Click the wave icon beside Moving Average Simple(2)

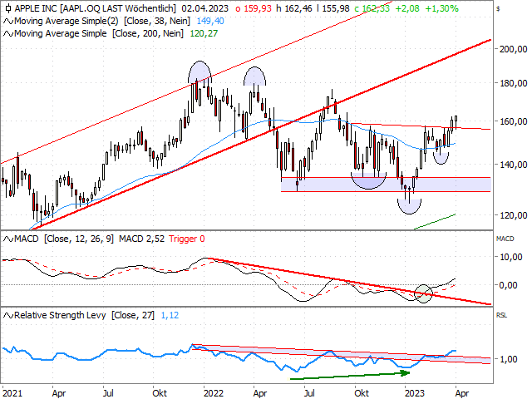click(x=8, y=22)
